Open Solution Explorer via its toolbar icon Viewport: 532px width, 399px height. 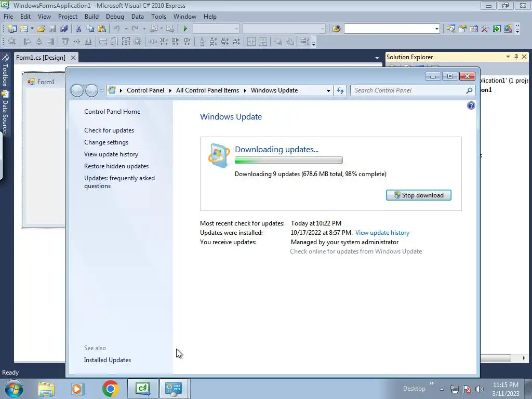click(x=450, y=29)
